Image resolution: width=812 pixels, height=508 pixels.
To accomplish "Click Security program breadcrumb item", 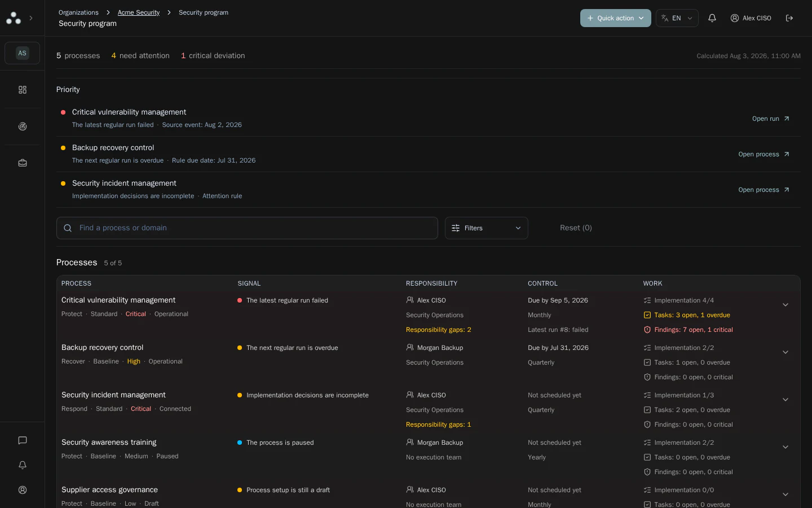I will [x=204, y=12].
